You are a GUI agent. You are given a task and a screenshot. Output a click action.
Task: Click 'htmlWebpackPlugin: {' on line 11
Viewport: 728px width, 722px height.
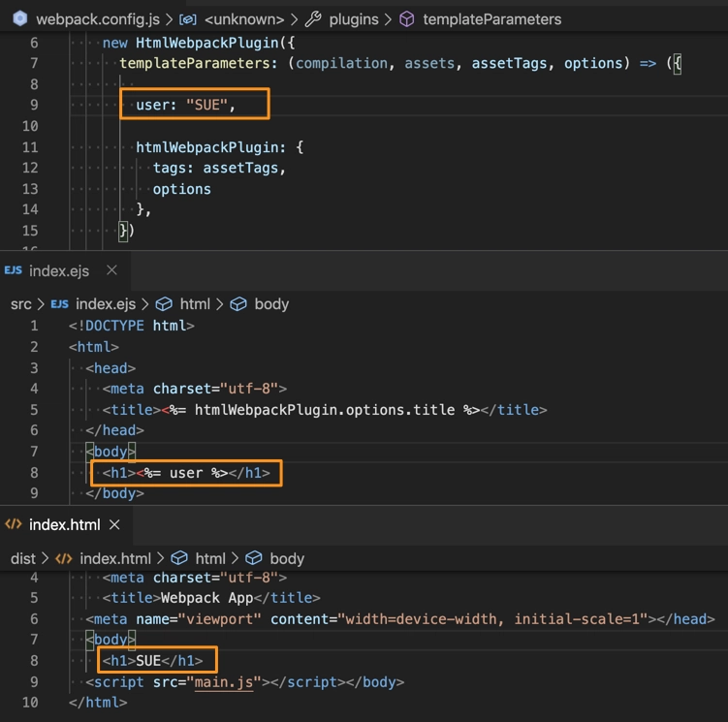pyautogui.click(x=220, y=147)
